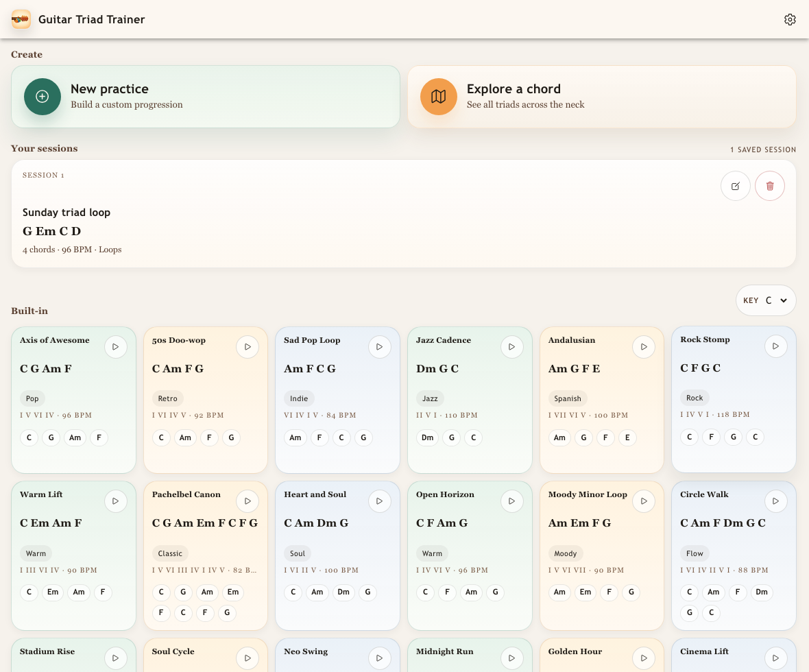The height and width of the screenshot is (672, 809).
Task: Click the Indie tag on Sad Pop Loop
Action: [x=299, y=398]
